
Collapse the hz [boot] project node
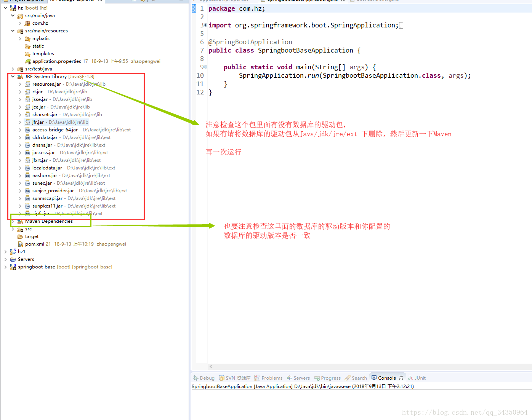(x=5, y=8)
